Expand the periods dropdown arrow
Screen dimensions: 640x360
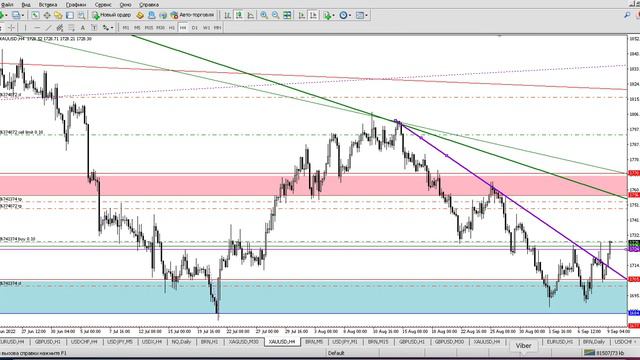[x=350, y=15]
